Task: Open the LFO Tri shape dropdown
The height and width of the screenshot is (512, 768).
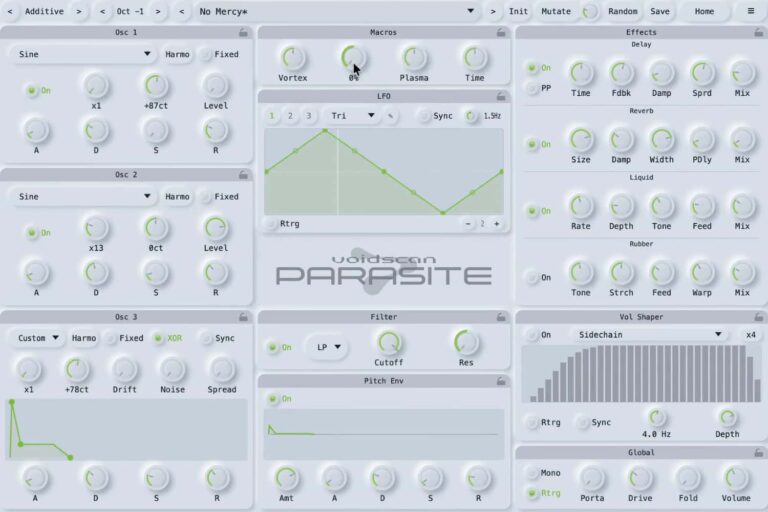Action: coord(352,116)
